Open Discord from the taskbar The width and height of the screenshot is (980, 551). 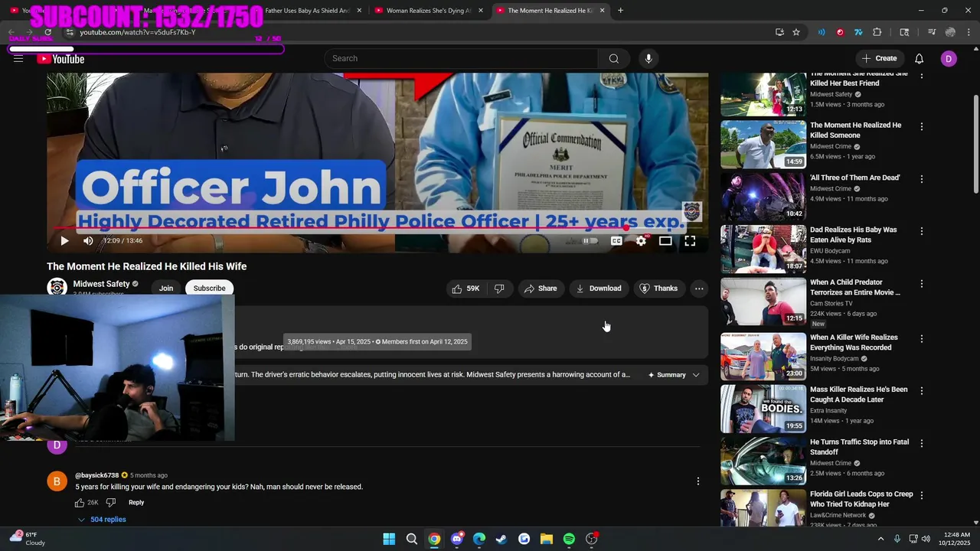[457, 540]
